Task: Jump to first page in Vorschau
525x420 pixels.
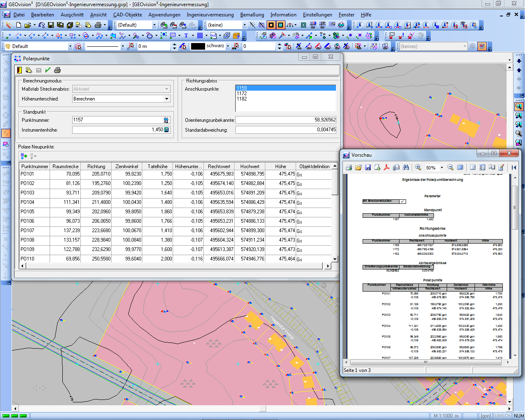Action: point(514,167)
